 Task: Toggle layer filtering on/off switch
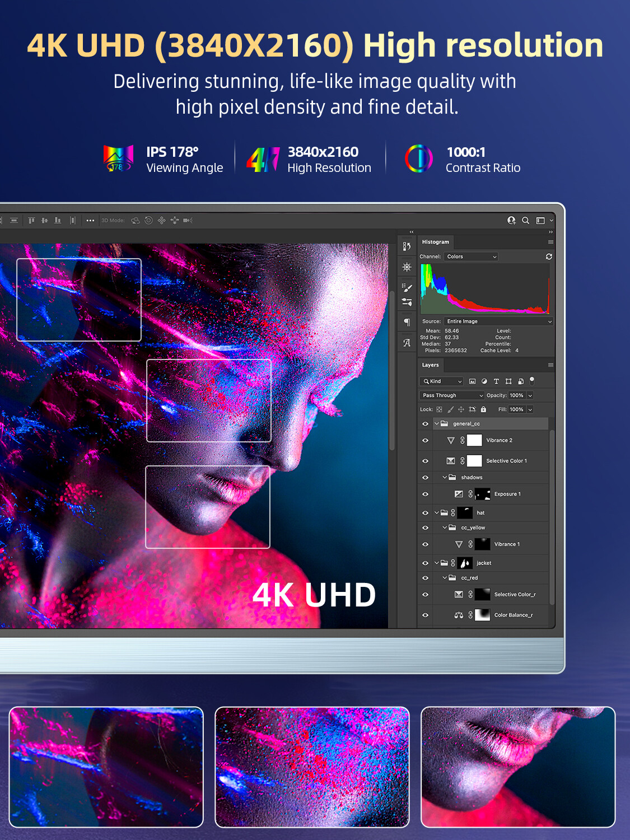pyautogui.click(x=532, y=381)
